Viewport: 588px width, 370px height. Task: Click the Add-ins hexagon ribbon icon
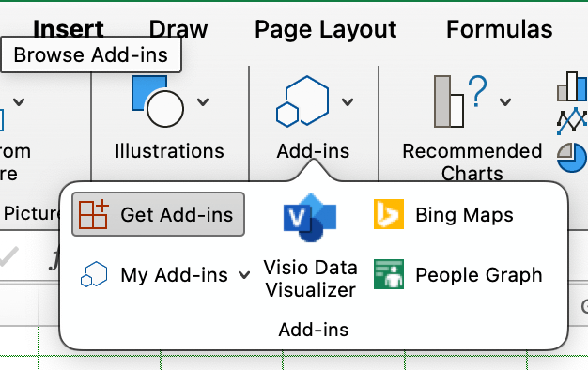[302, 101]
